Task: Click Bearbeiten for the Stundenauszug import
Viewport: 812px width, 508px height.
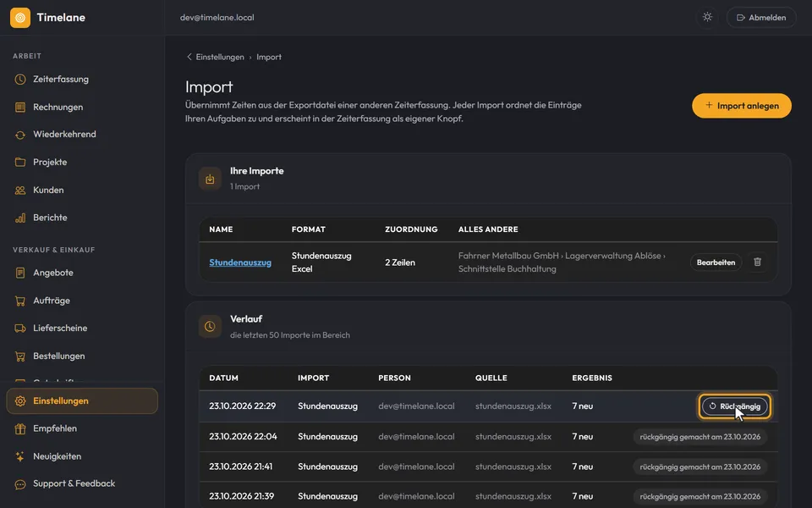Action: click(716, 262)
